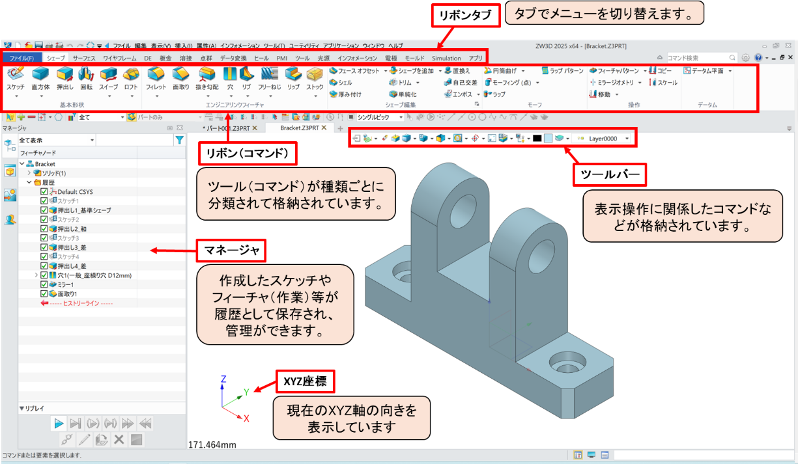The width and height of the screenshot is (798, 464).
Task: Select the ロフト (Loft) tool
Action: click(131, 78)
